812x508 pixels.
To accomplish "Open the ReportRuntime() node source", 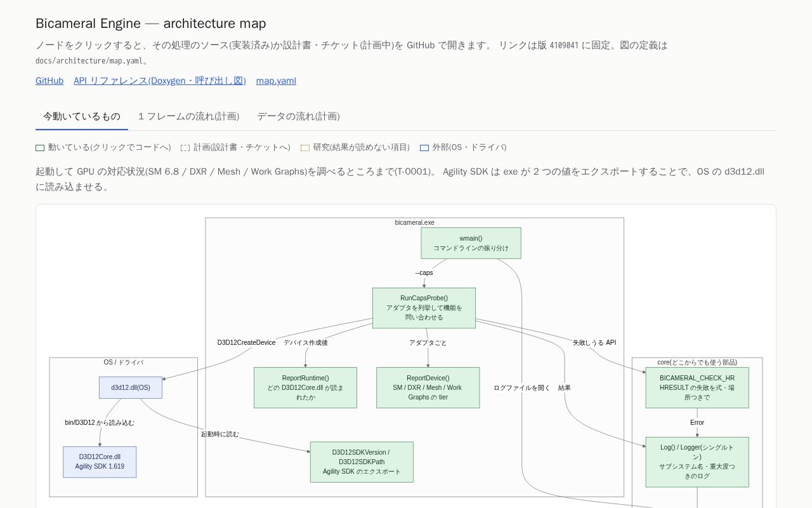I will pos(305,387).
